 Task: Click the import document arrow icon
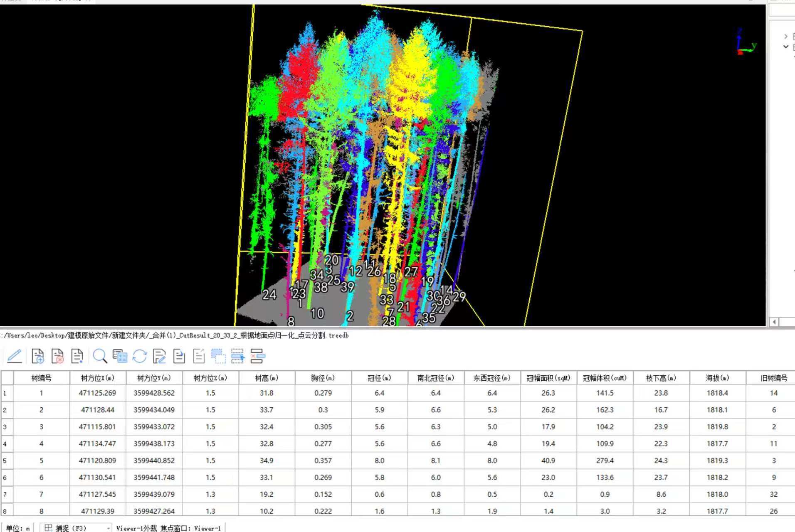click(x=179, y=356)
